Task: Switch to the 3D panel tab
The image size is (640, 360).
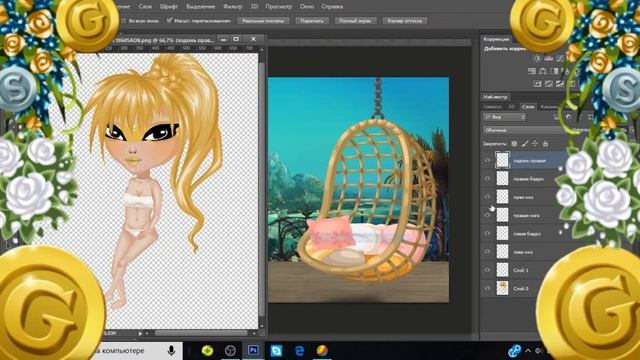Action: [511, 107]
